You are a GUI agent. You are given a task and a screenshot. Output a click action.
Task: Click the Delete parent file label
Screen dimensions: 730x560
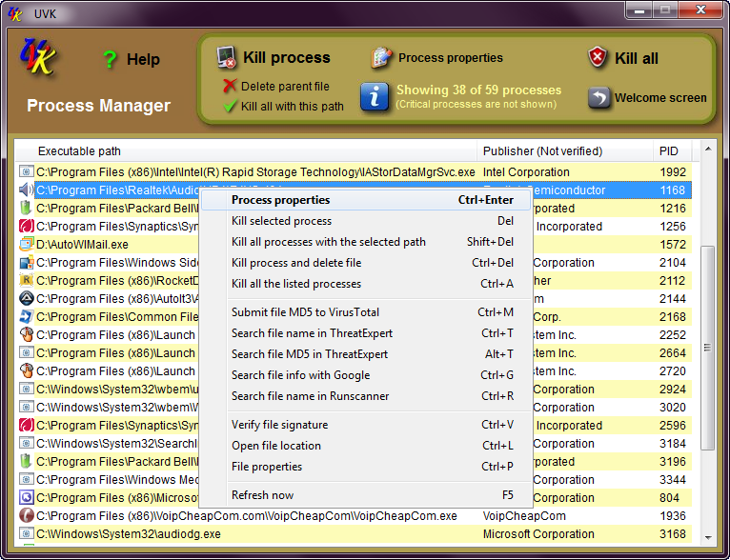(285, 86)
